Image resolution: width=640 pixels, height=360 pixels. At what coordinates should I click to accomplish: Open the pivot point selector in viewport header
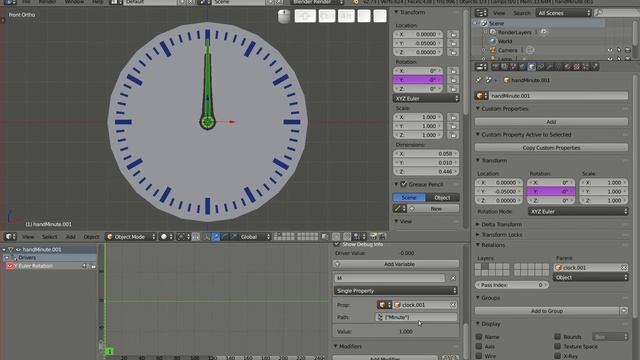point(182,237)
